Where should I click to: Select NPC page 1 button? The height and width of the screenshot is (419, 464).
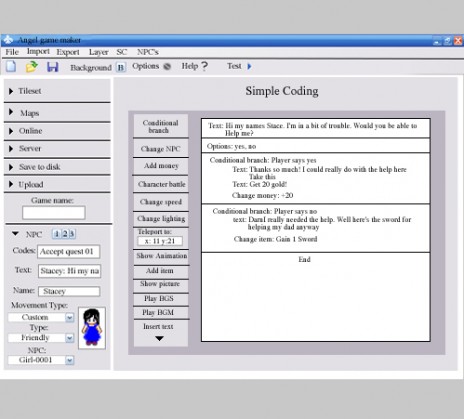pyautogui.click(x=56, y=234)
